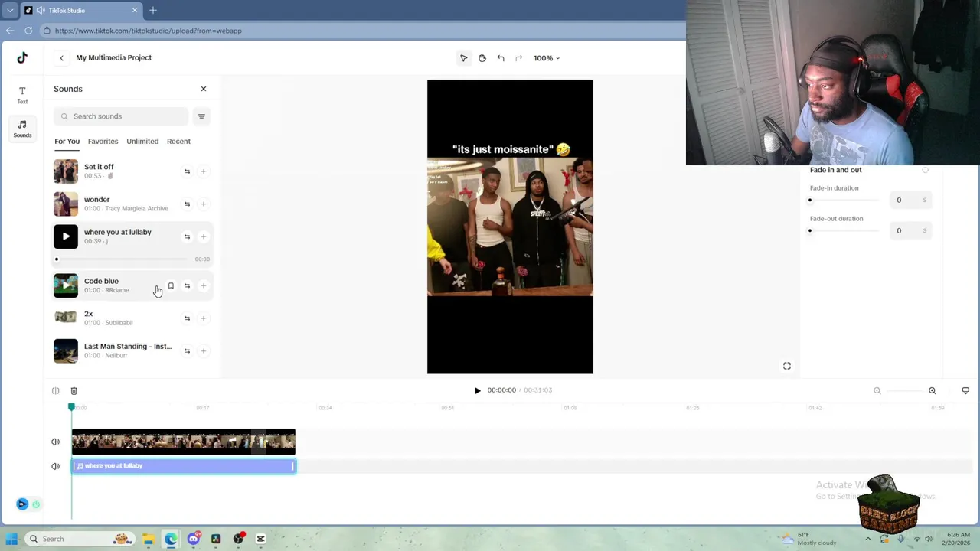Screen dimensions: 980x551
Task: Open the timeline comment/feedback icon
Action: [x=965, y=391]
